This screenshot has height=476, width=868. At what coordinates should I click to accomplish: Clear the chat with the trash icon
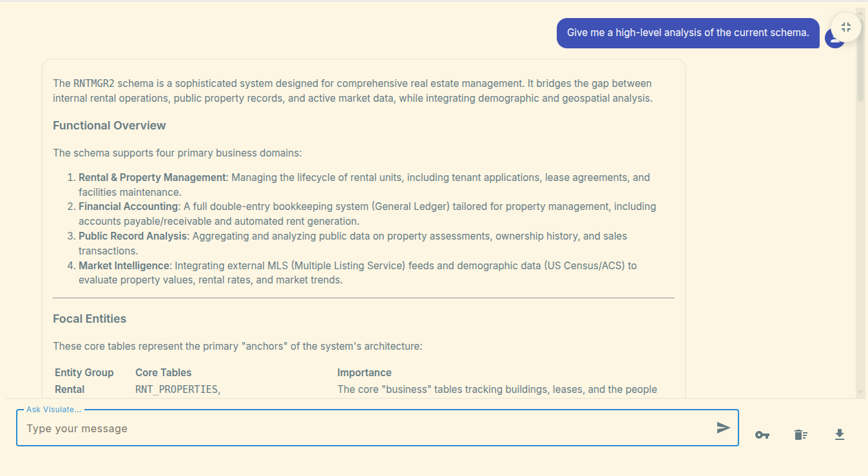click(x=801, y=435)
